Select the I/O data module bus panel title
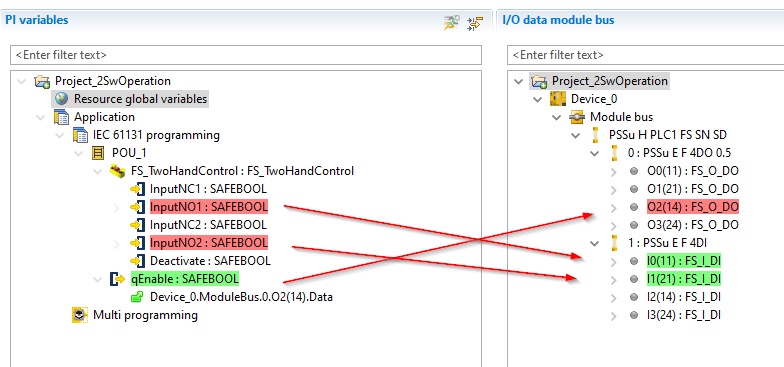784x367 pixels. point(558,20)
